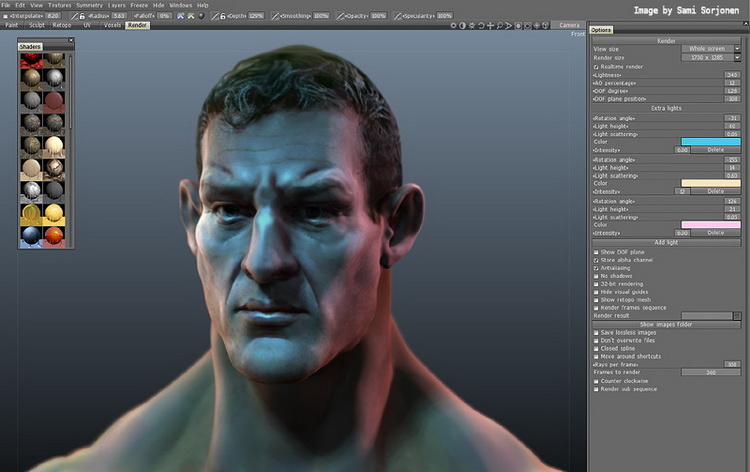Click the pan camera cross icon
750x472 pixels.
click(488, 25)
